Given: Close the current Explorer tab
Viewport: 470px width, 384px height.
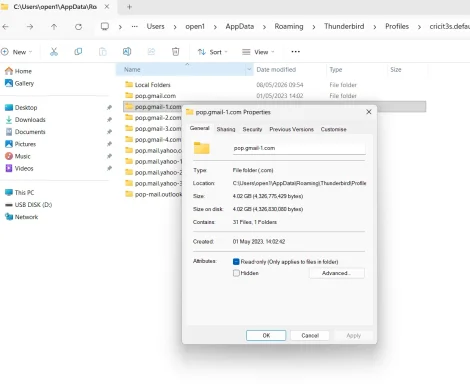Looking at the screenshot, I should [x=107, y=7].
